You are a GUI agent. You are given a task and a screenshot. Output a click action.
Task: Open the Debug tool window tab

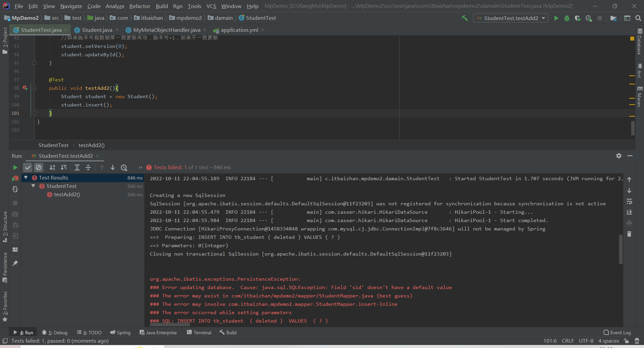click(x=55, y=333)
